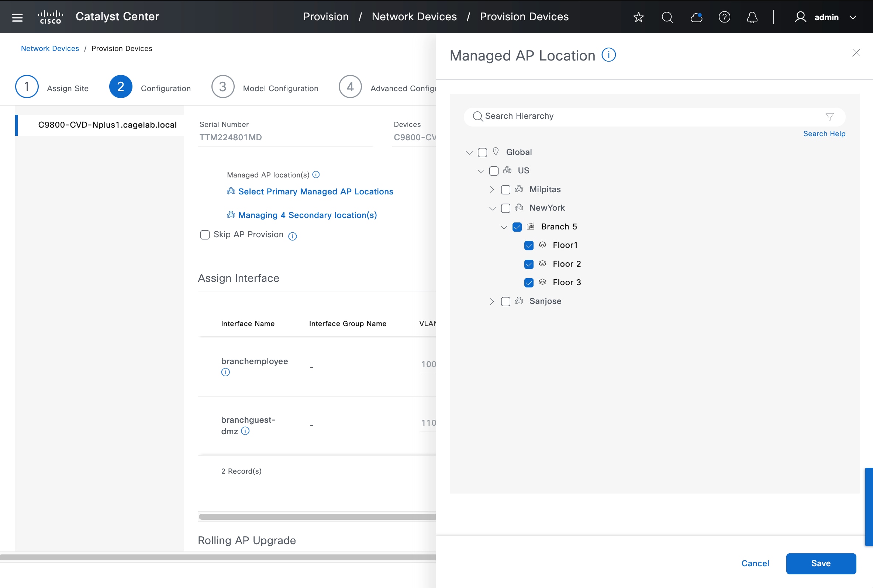The image size is (873, 588).
Task: Enable the Skip AP Provision checkbox
Action: click(205, 235)
